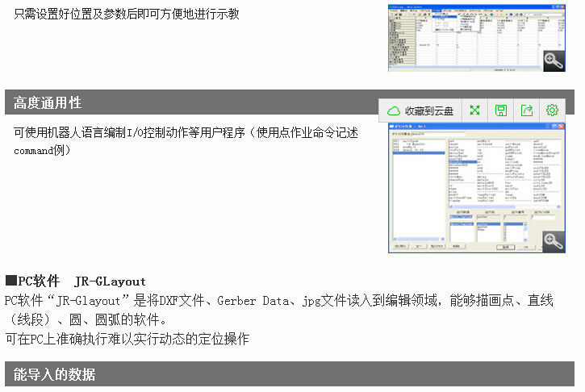
Task: Click the cloud icon beside 收藏到云盘
Action: tap(394, 111)
